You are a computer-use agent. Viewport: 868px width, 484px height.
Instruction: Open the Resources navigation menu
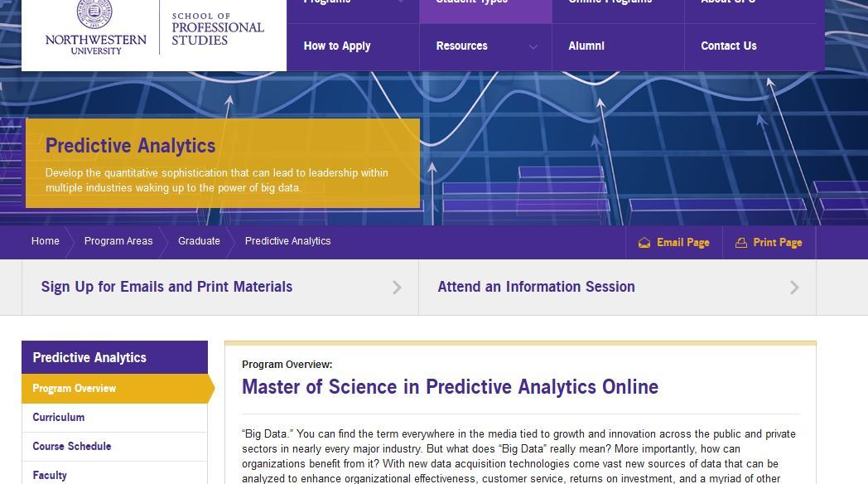[461, 46]
